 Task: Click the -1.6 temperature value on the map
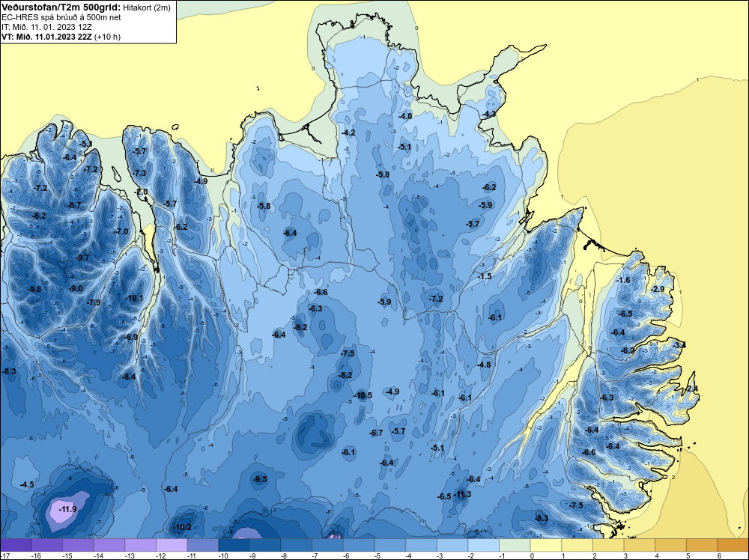point(623,280)
